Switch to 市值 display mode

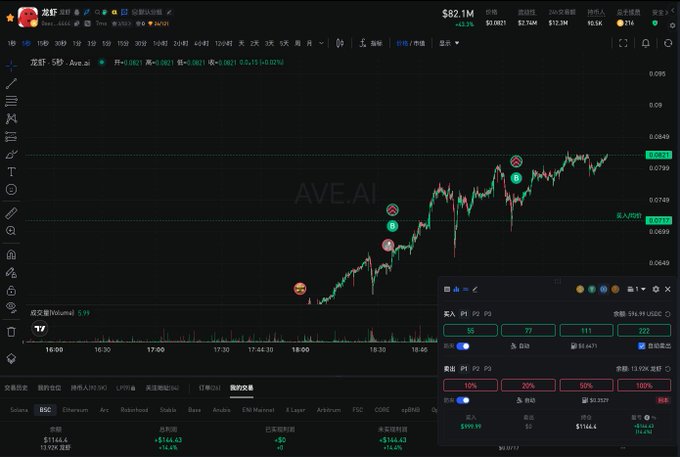click(x=418, y=43)
